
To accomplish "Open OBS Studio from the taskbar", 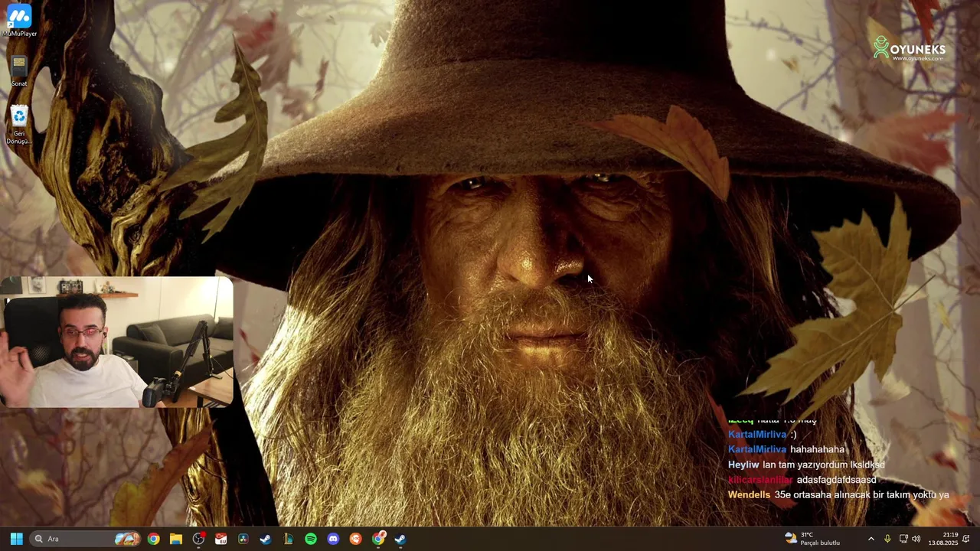I will [198, 539].
